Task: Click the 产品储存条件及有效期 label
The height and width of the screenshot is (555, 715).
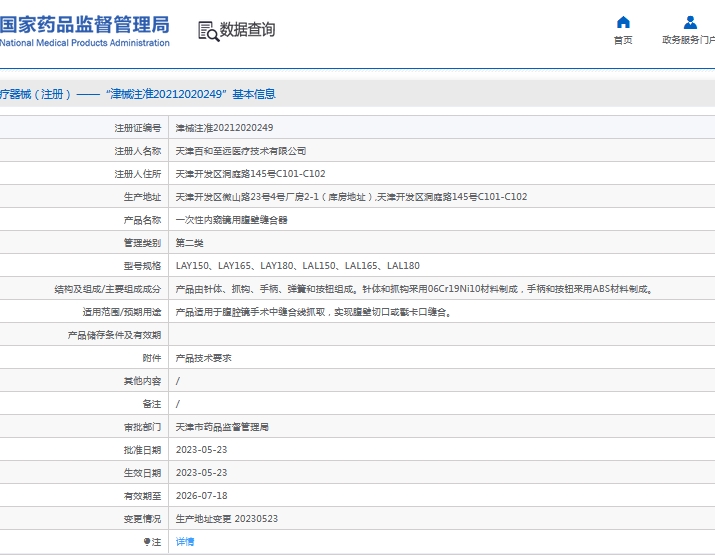Action: pos(114,335)
